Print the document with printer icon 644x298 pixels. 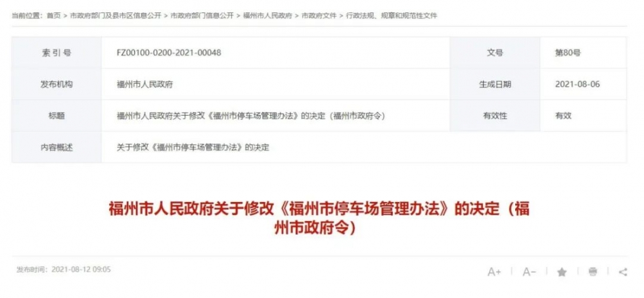click(593, 272)
